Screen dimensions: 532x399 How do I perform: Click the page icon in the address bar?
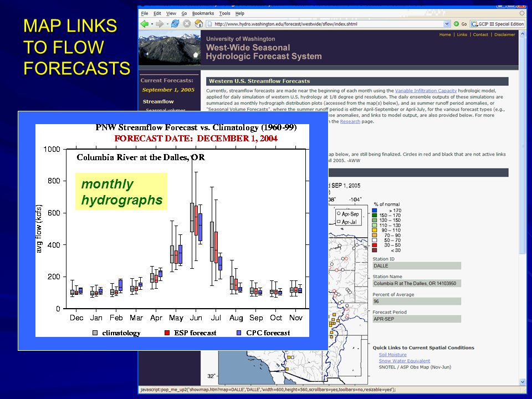(209, 24)
